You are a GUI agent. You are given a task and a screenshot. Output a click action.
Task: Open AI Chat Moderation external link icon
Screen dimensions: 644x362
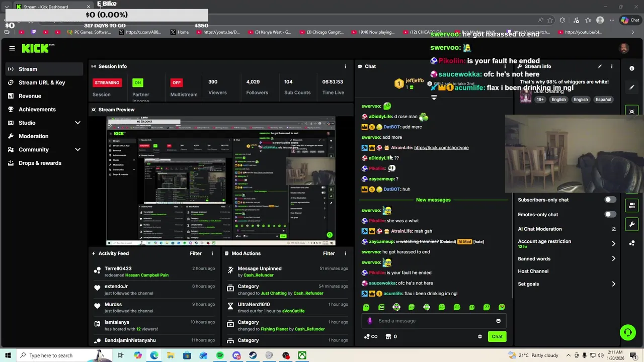pyautogui.click(x=613, y=229)
